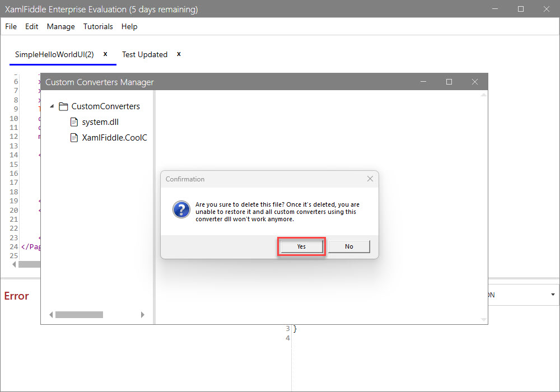Open the dropdown arrow at right edge
560x392 pixels.
(x=553, y=295)
